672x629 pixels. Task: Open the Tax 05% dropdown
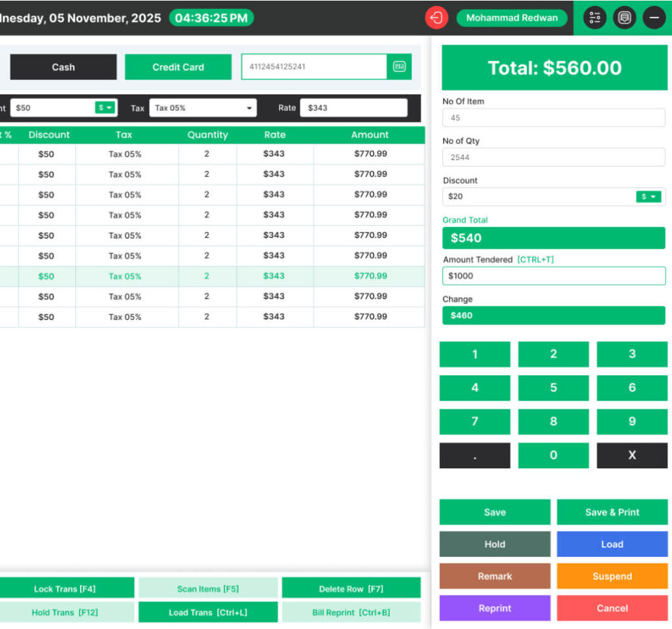click(x=202, y=108)
